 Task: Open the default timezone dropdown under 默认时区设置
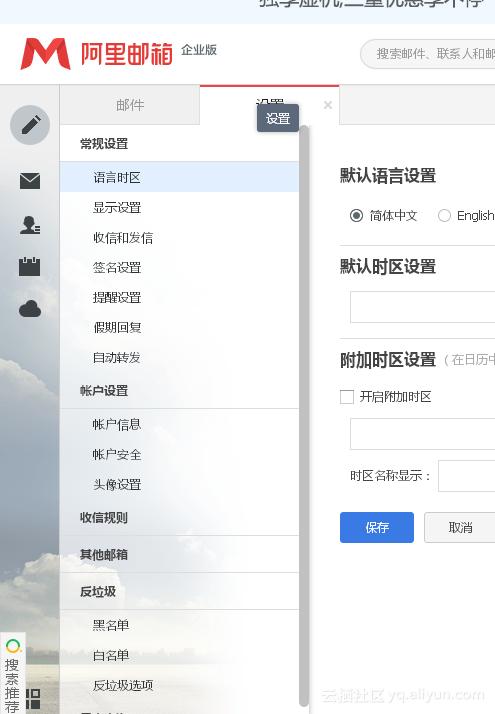(422, 307)
